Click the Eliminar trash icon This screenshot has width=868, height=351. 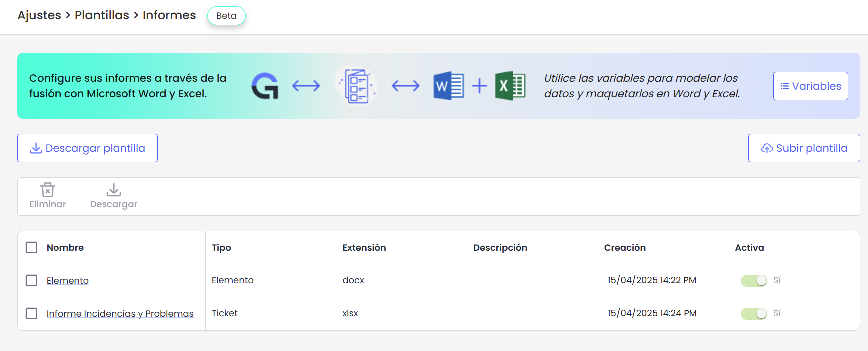point(48,190)
